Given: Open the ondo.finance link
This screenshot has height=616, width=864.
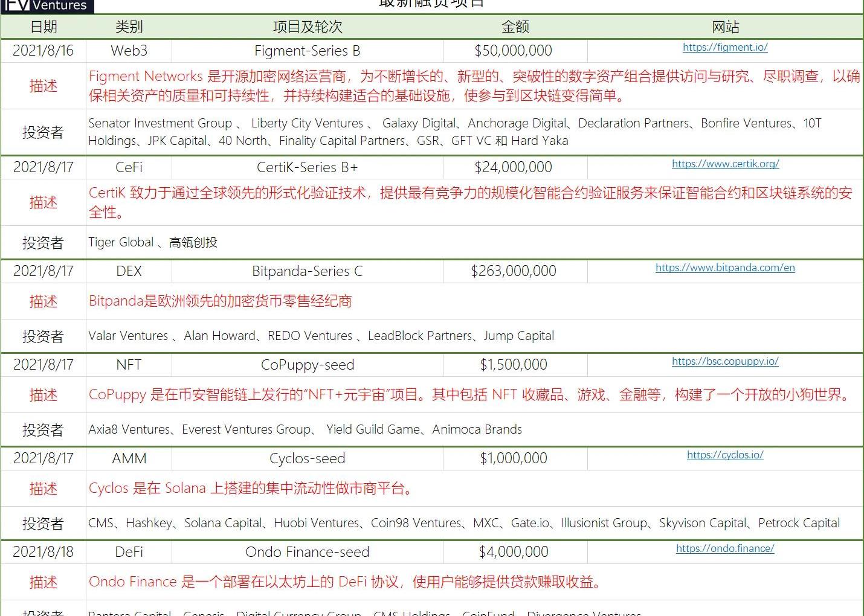Looking at the screenshot, I should click(x=725, y=548).
